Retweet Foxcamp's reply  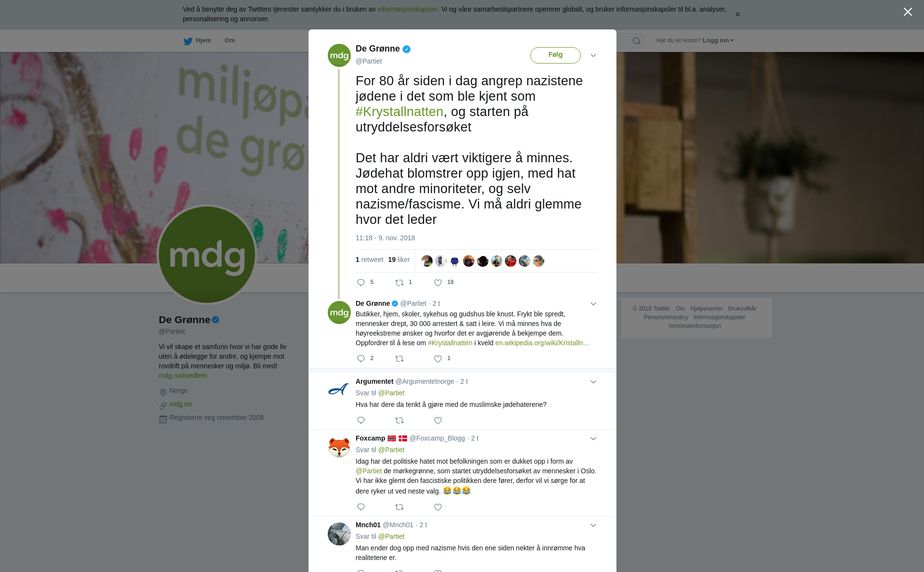coord(399,507)
